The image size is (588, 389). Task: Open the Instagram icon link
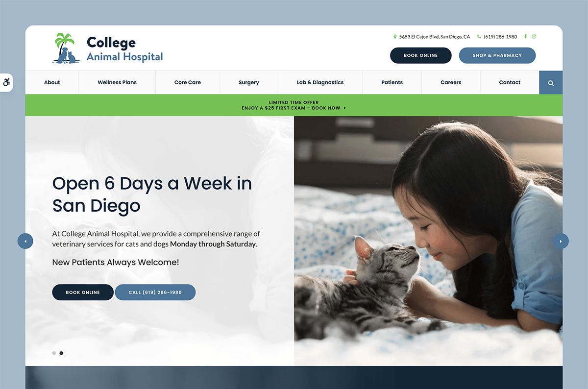click(534, 37)
